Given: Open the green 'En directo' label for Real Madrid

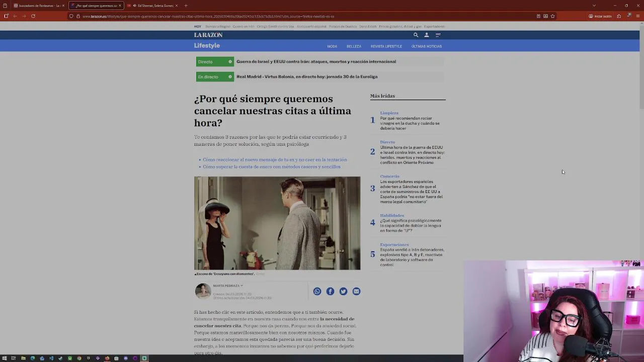Looking at the screenshot, I should [215, 76].
